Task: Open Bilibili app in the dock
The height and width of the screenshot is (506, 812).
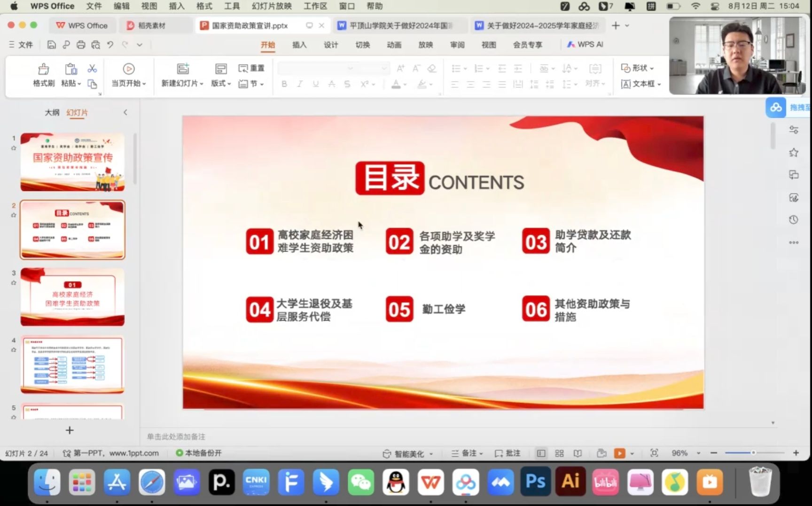Action: pos(605,482)
